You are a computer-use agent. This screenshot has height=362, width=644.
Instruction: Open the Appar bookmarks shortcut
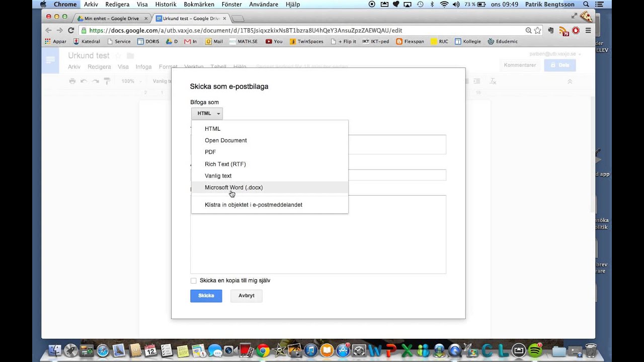coord(55,41)
